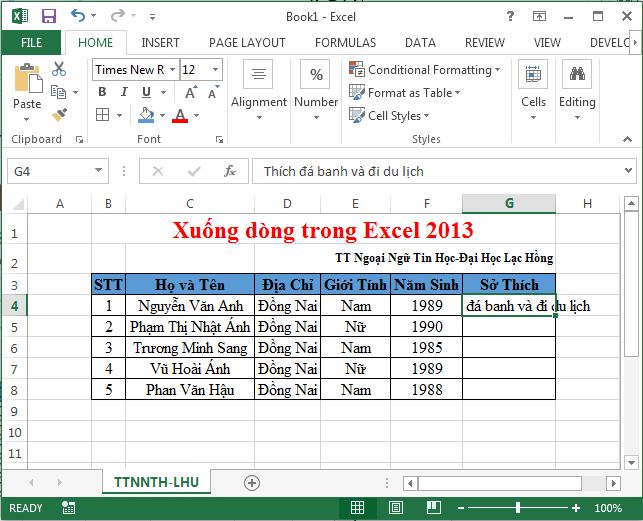Switch to the FORMULAS tab
The image size is (643, 521).
tap(345, 43)
